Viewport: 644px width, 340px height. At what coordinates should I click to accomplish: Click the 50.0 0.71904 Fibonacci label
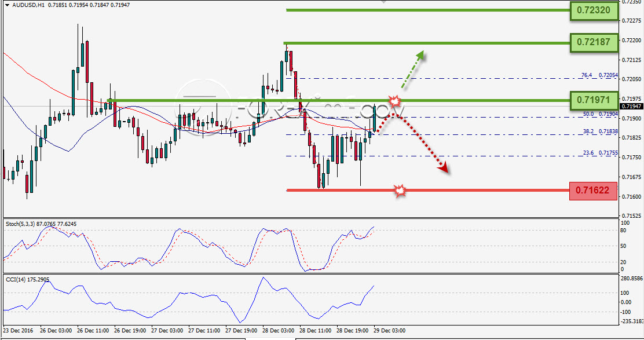pos(600,114)
